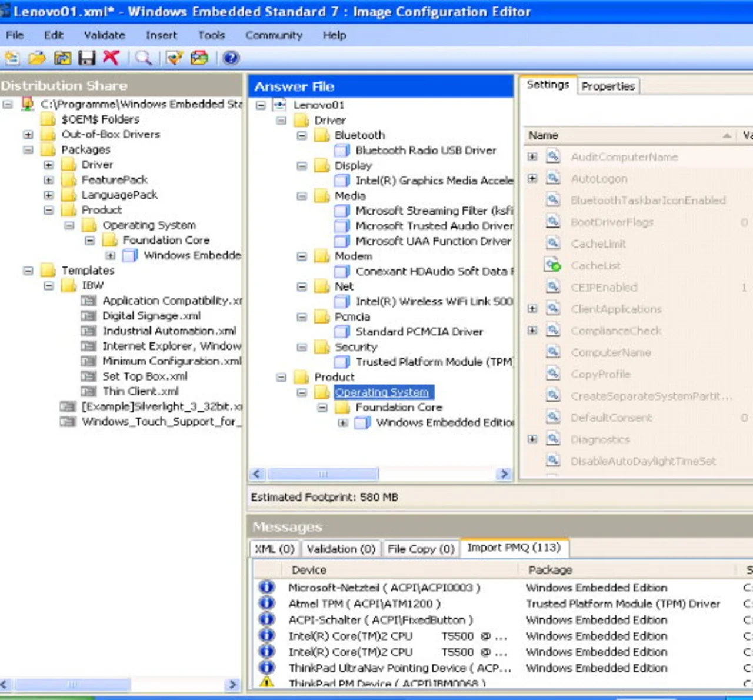753x700 pixels.
Task: Click the Bluetooth Radio USB Driver package icon
Action: 342,151
